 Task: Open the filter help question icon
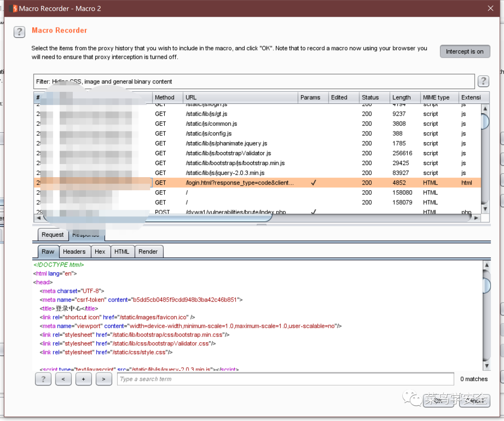[483, 81]
